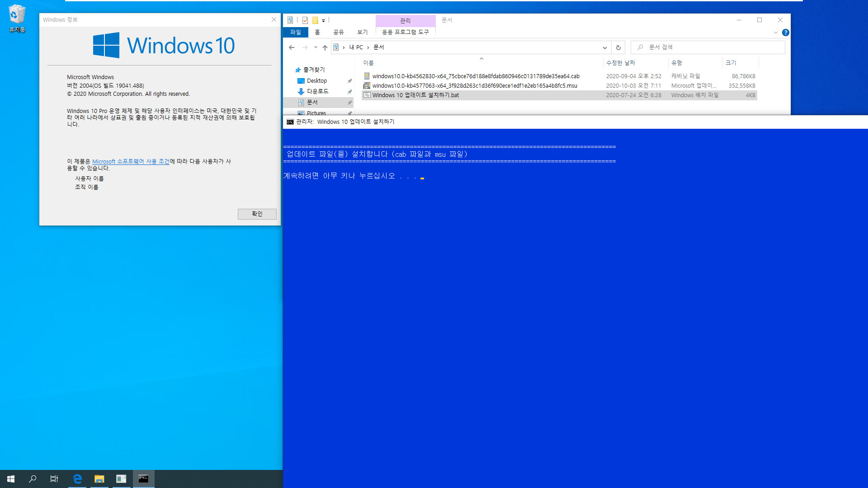Click pin icon beside Desktop in sidebar
868x488 pixels.
[x=349, y=81]
